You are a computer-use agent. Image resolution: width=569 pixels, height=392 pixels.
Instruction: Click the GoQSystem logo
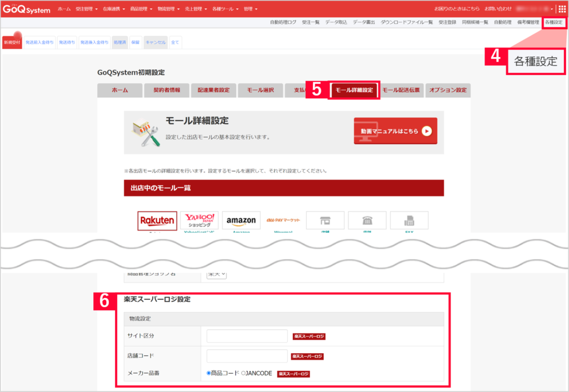pyautogui.click(x=26, y=9)
